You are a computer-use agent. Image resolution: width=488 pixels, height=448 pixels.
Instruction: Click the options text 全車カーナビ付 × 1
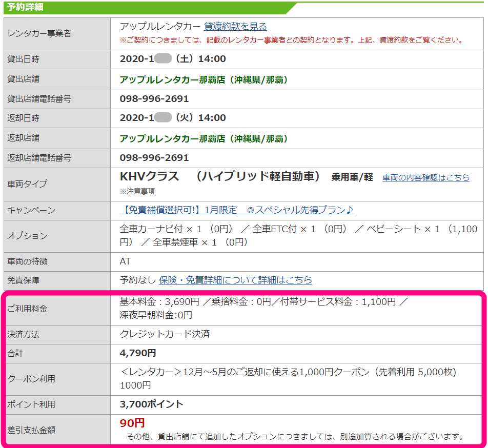coord(160,229)
